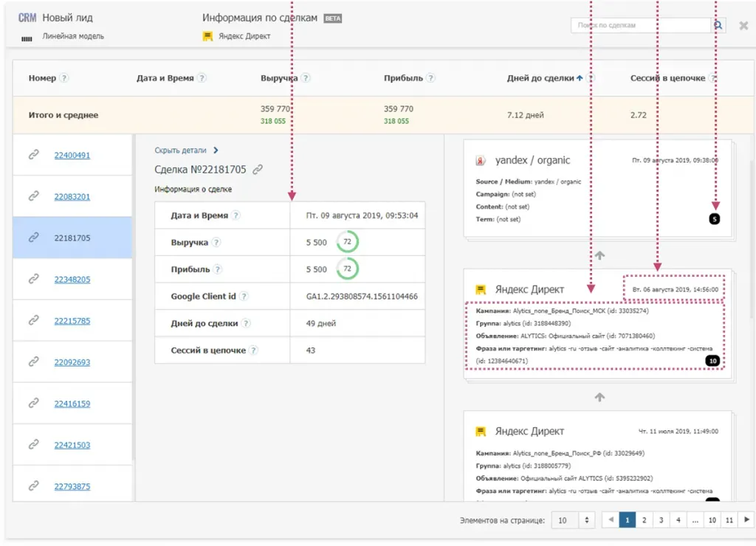Click session count badge 10 on Яндекс Директ card
Screen dimensions: 756x546
(712, 361)
